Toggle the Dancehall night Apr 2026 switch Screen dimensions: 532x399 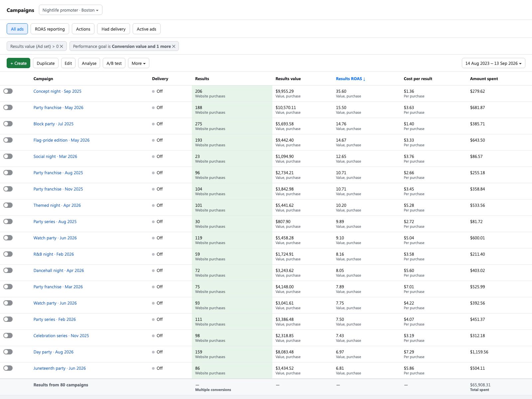coord(8,270)
